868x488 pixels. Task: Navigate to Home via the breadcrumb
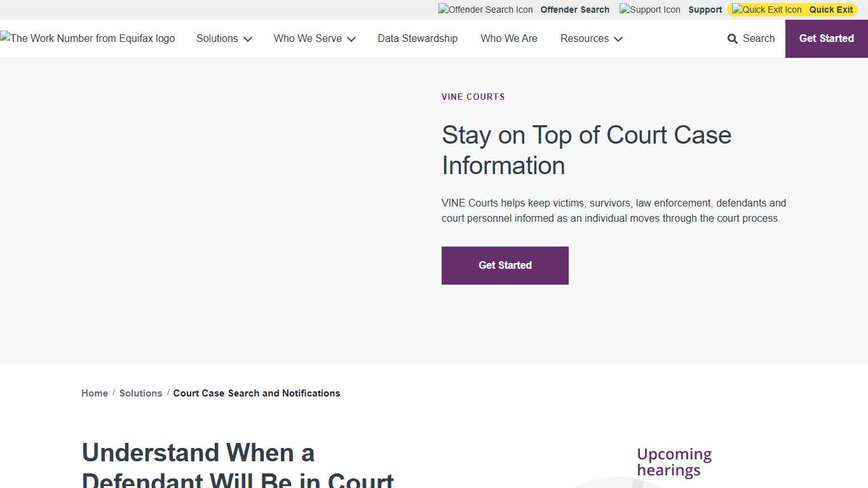pyautogui.click(x=94, y=393)
